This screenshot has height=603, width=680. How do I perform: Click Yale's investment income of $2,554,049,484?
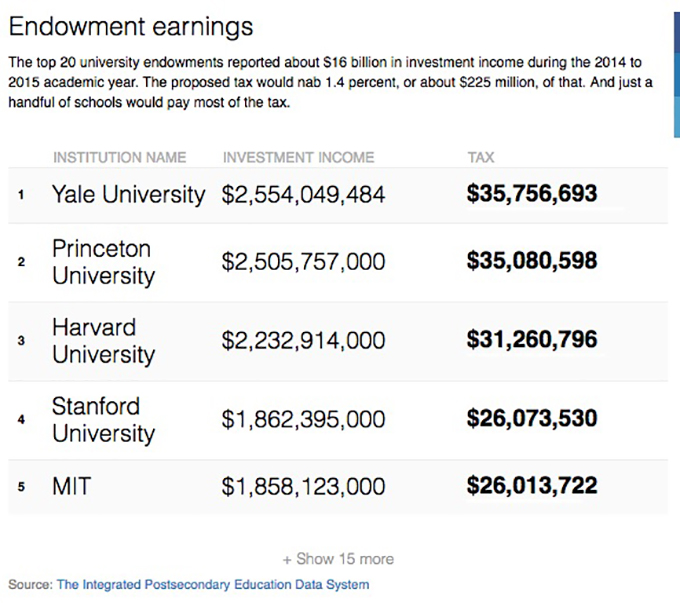pyautogui.click(x=303, y=195)
